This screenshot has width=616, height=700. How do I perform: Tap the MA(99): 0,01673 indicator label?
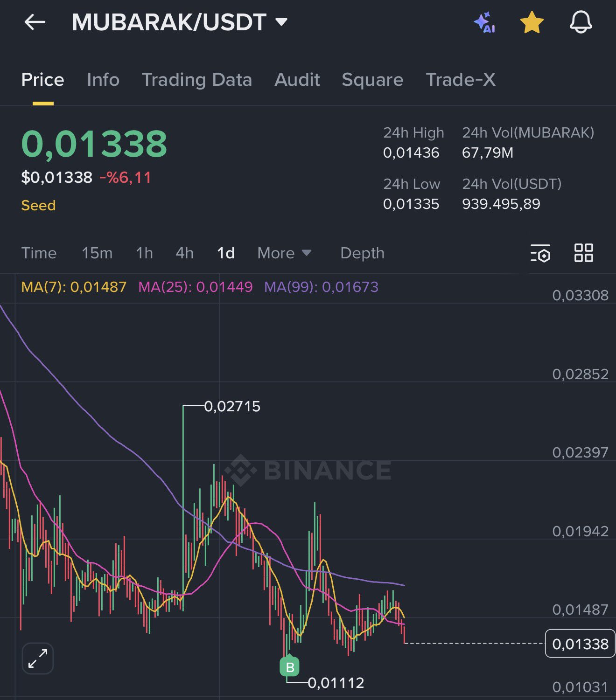[x=322, y=287]
